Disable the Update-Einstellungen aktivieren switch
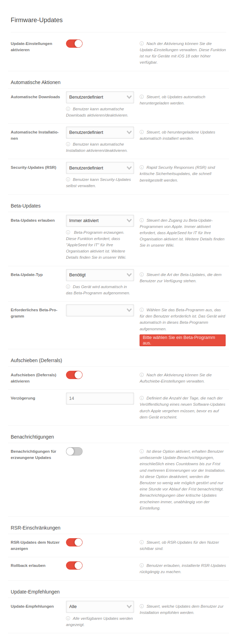 74,44
